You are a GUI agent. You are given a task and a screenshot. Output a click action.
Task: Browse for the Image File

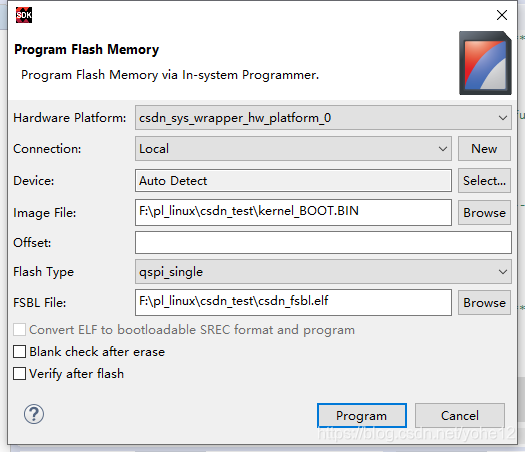pyautogui.click(x=484, y=213)
